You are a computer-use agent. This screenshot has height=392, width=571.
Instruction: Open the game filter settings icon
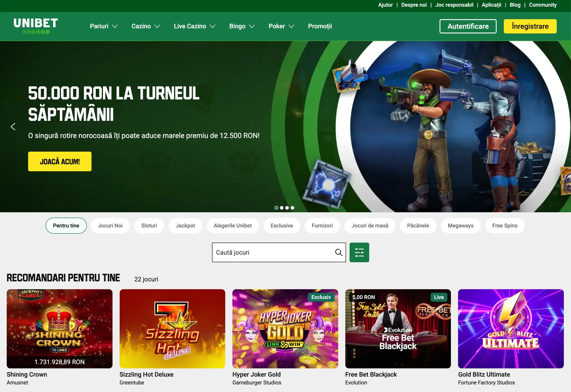(359, 252)
